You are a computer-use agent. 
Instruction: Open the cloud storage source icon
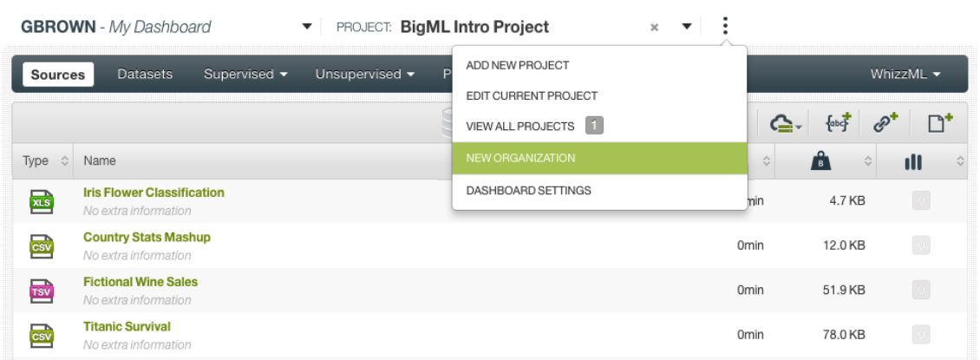pyautogui.click(x=786, y=124)
